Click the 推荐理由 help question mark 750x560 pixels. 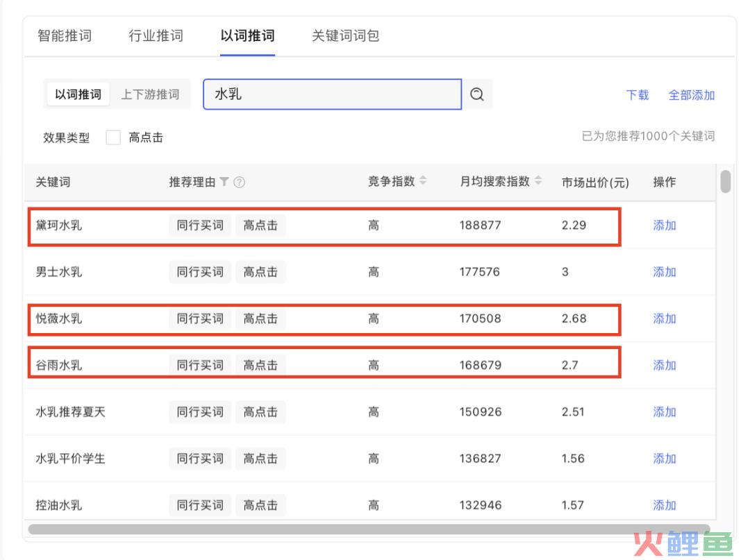[x=239, y=182]
